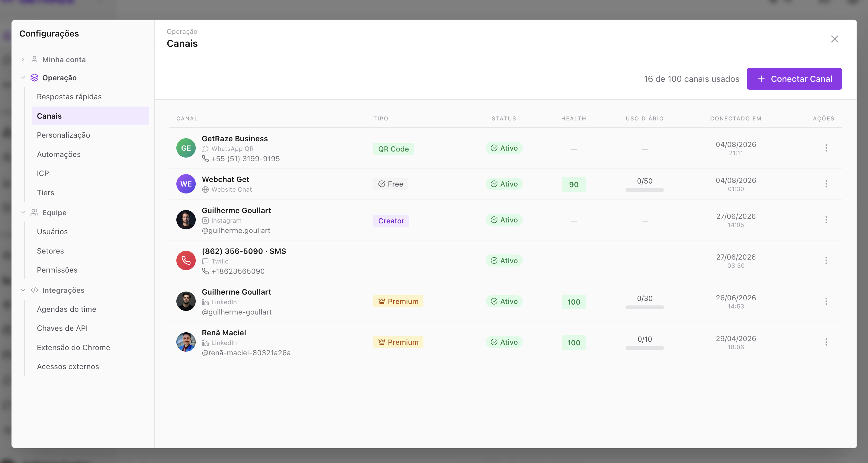This screenshot has width=868, height=463.
Task: Select Canais in the sidebar
Action: [90, 116]
